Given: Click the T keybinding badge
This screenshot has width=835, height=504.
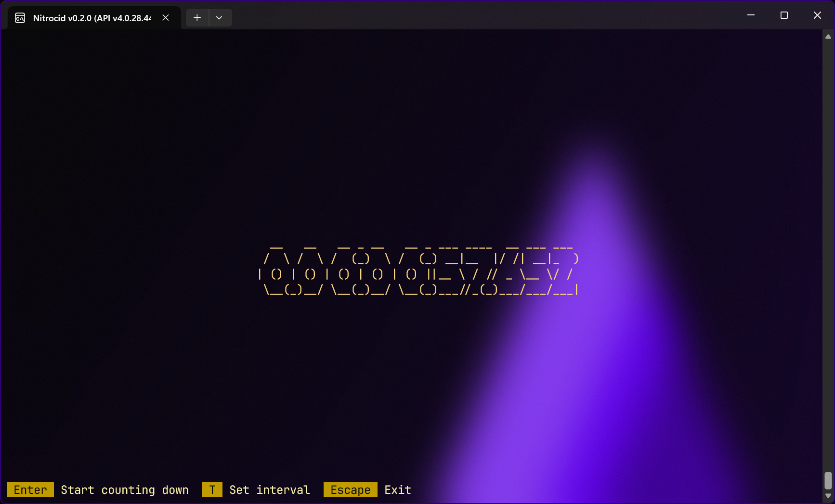Looking at the screenshot, I should pos(212,490).
